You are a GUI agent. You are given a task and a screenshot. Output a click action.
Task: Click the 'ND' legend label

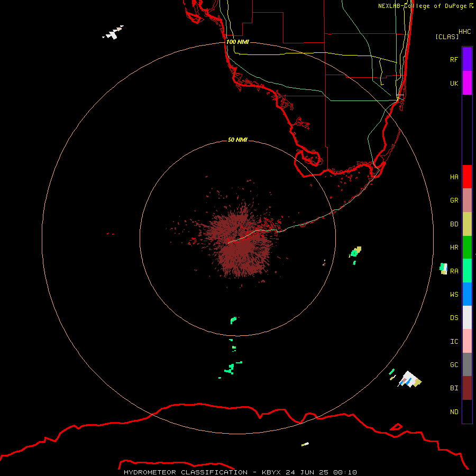click(x=454, y=412)
